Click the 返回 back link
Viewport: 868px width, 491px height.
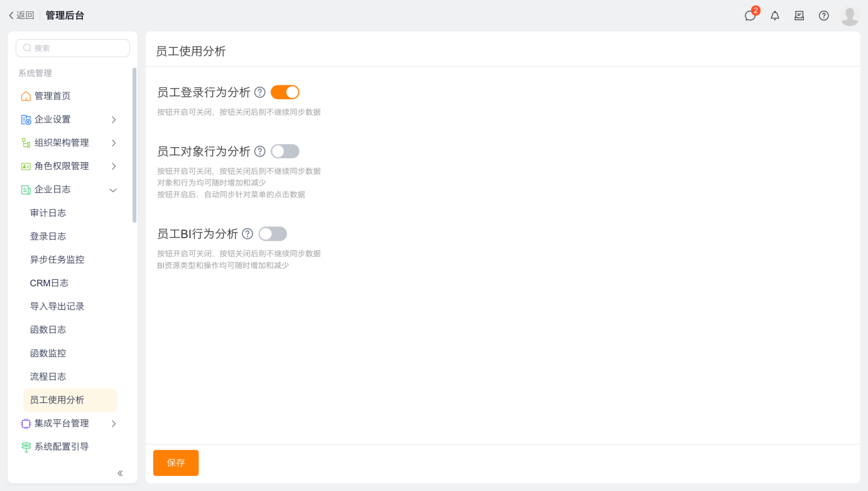pyautogui.click(x=21, y=16)
